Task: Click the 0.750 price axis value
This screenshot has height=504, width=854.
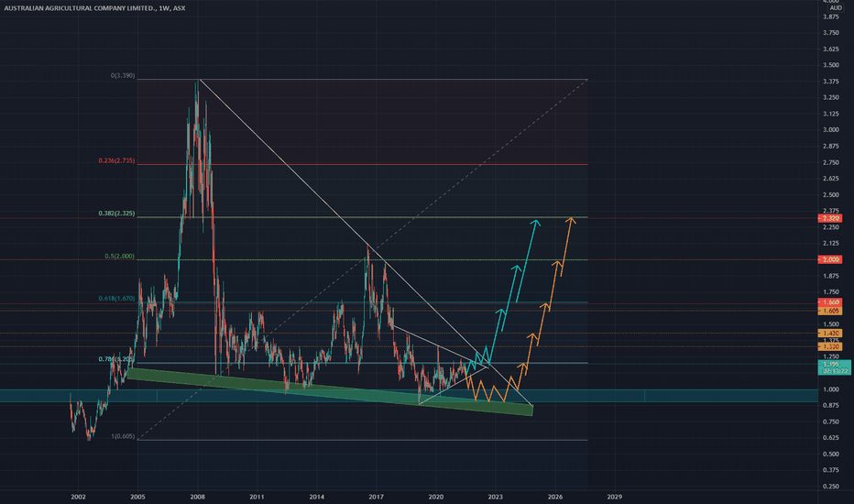Action: click(830, 422)
